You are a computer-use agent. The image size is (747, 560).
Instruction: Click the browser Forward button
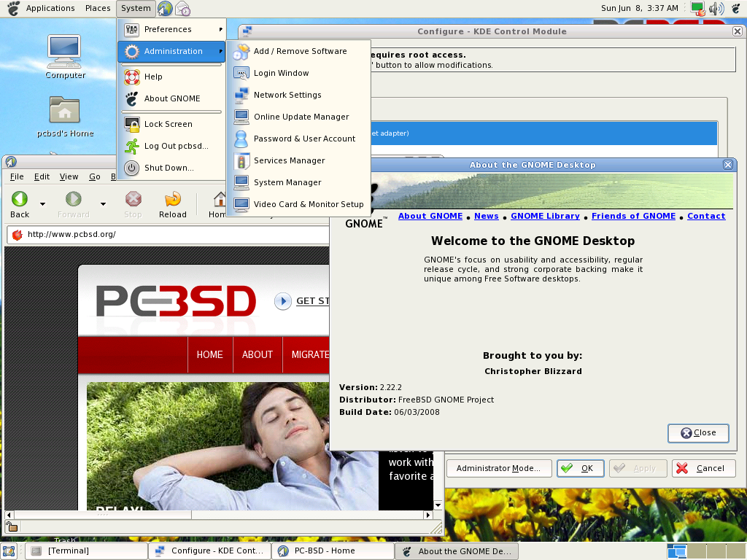pyautogui.click(x=74, y=205)
